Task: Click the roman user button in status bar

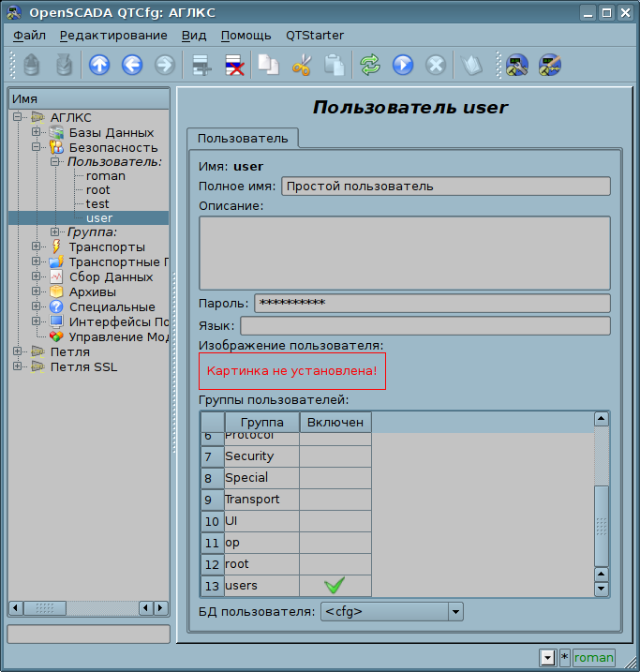Action: point(593,657)
